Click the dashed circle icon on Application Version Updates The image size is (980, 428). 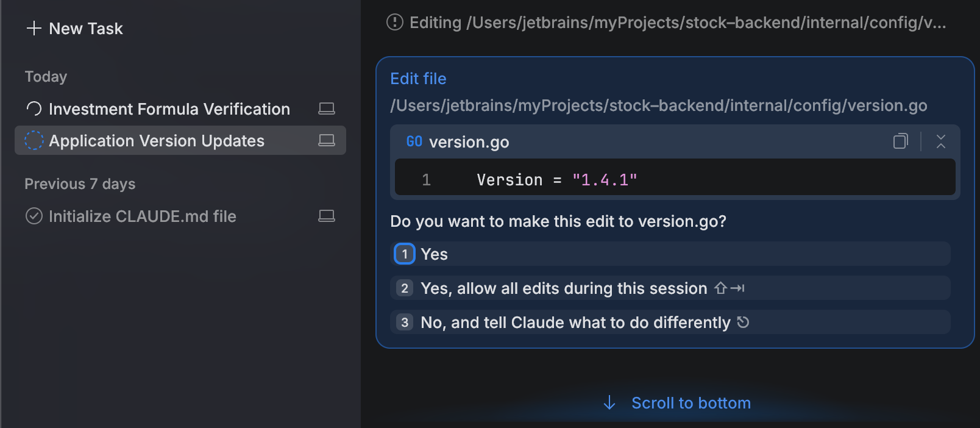point(34,140)
